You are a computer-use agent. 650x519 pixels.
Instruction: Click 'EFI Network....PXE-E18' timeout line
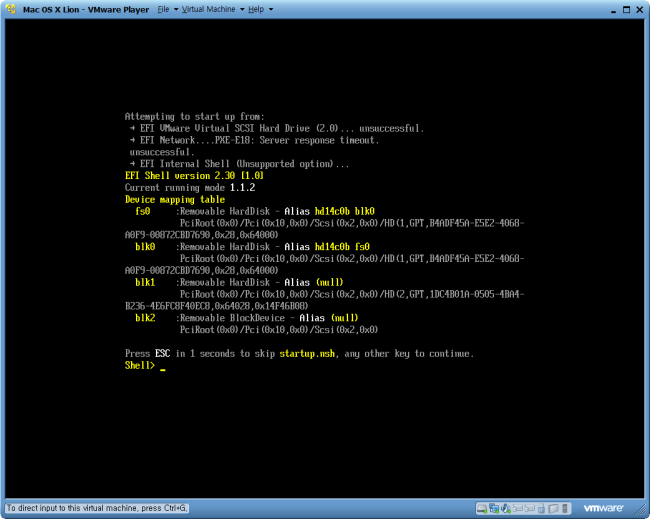click(255, 140)
